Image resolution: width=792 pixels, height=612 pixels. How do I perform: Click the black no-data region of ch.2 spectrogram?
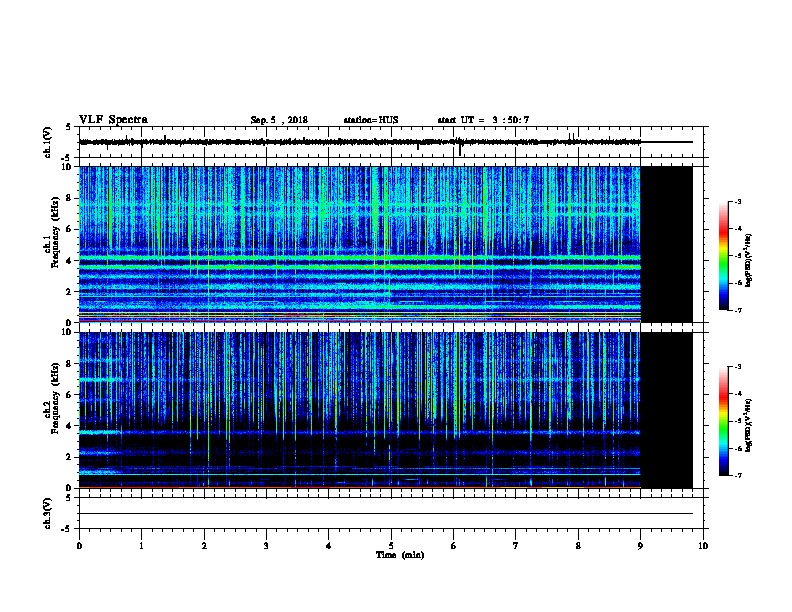coord(667,410)
